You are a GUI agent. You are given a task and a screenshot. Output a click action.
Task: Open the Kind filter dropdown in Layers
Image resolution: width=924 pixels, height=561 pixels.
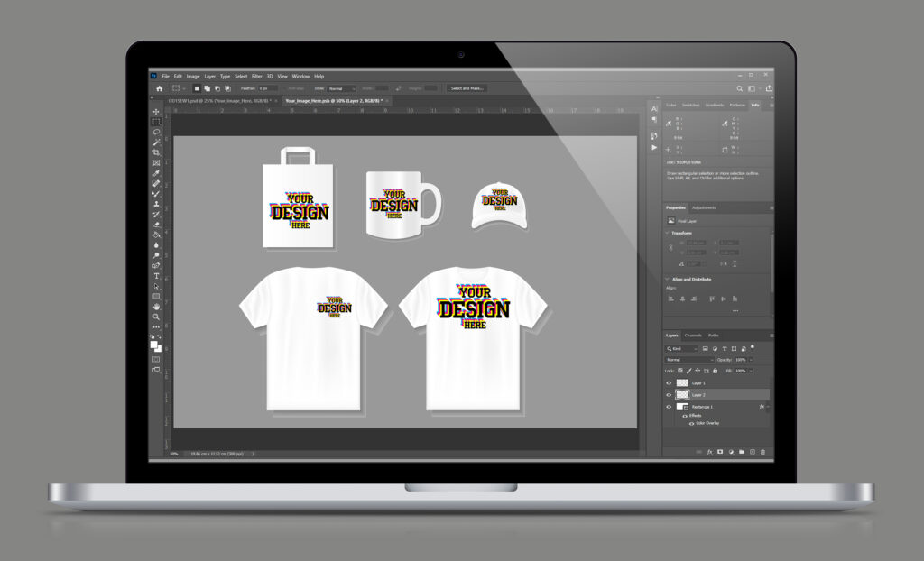(682, 349)
